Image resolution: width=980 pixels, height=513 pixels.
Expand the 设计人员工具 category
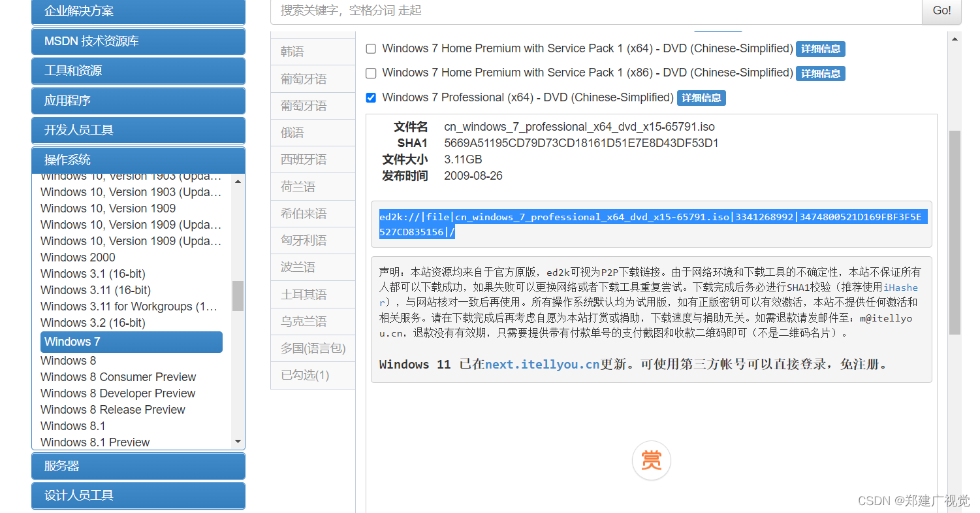pyautogui.click(x=138, y=495)
